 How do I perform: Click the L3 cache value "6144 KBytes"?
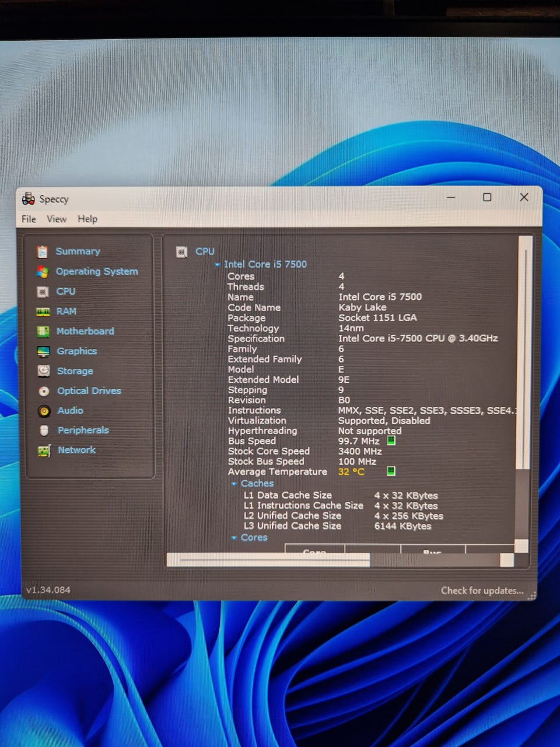402,526
